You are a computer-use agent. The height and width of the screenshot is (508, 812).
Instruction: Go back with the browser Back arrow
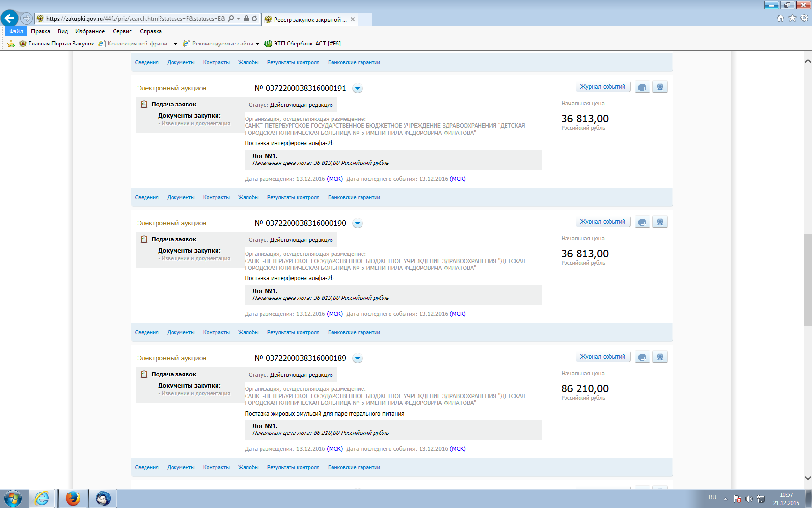(x=10, y=18)
